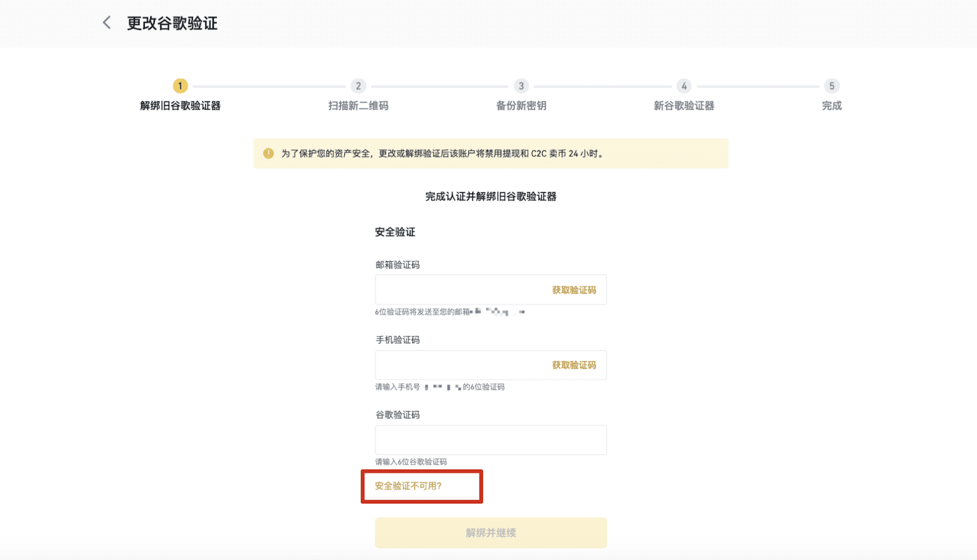Focus the 邮箱验证码 input field
The image size is (977, 560).
(491, 289)
